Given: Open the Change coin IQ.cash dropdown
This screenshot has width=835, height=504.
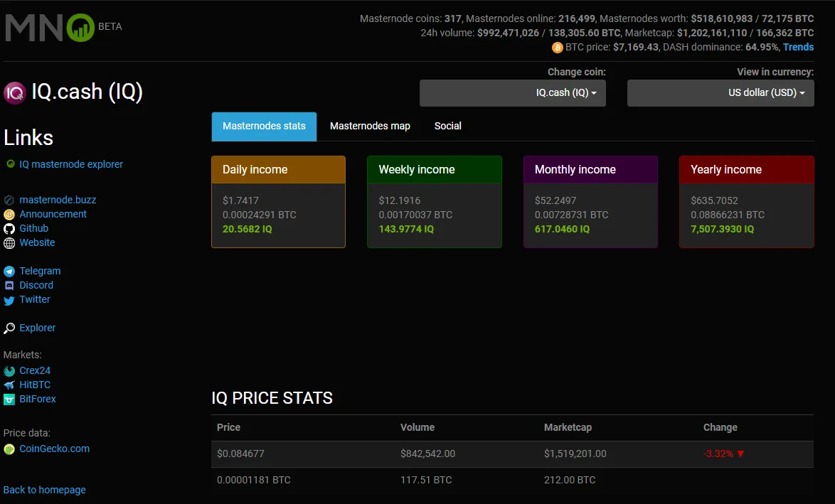Looking at the screenshot, I should click(x=512, y=93).
